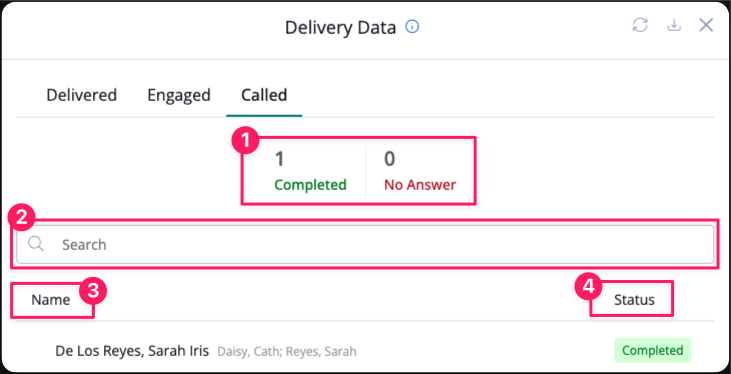Filter by the No Answer count
Viewport: 731px width, 374px height.
(420, 171)
